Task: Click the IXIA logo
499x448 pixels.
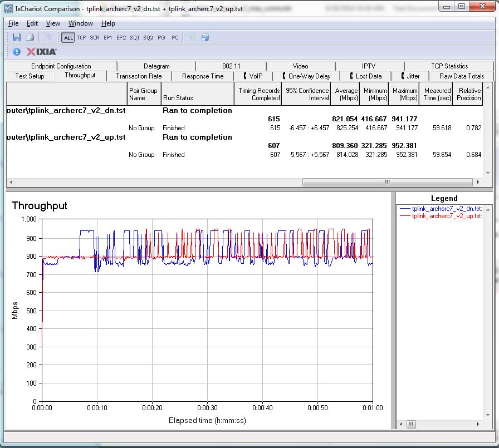Action: [x=42, y=52]
